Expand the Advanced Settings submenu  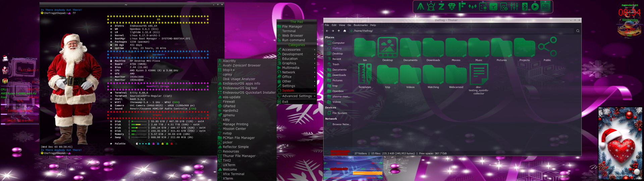click(297, 96)
